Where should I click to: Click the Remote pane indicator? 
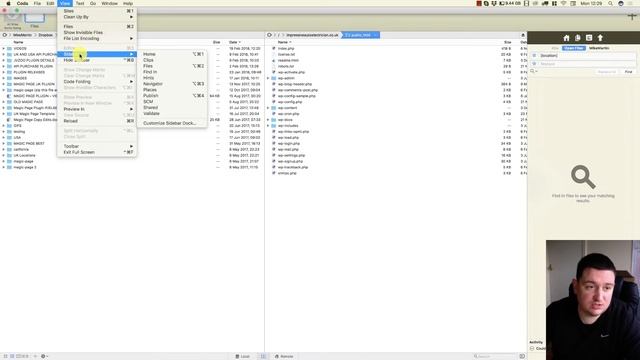pos(284,356)
